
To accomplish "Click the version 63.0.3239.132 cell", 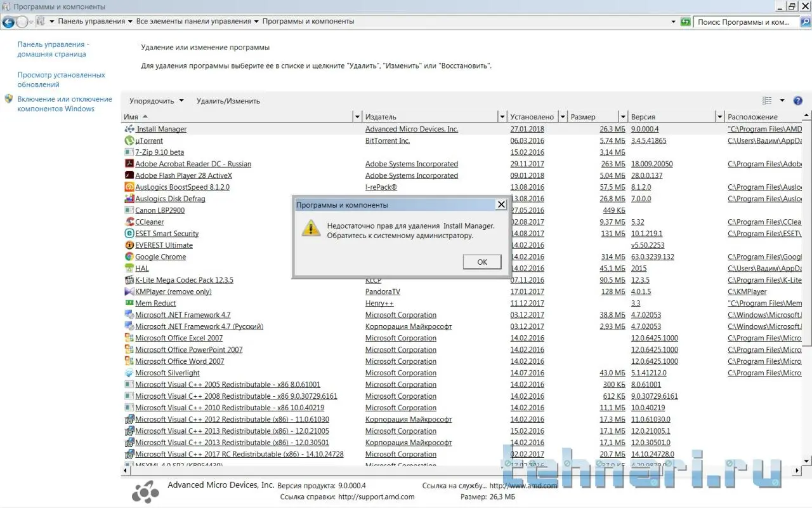I will pyautogui.click(x=653, y=257).
